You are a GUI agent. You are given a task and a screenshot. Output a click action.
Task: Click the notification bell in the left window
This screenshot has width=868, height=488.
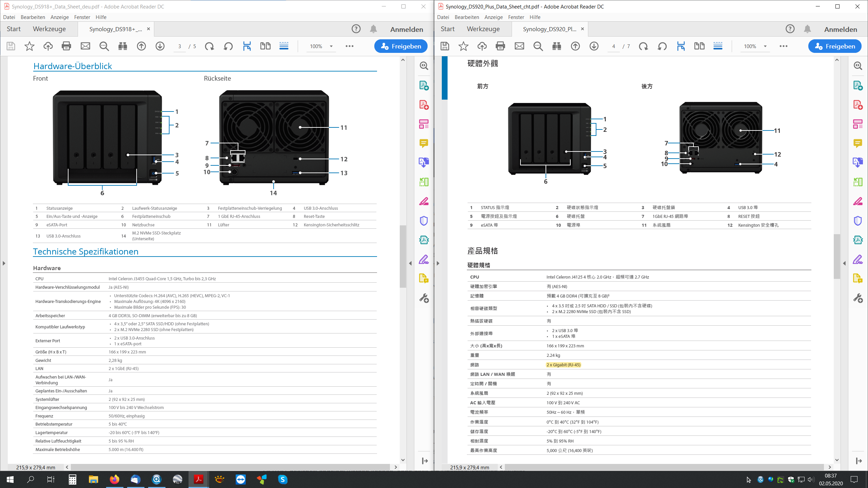point(373,29)
